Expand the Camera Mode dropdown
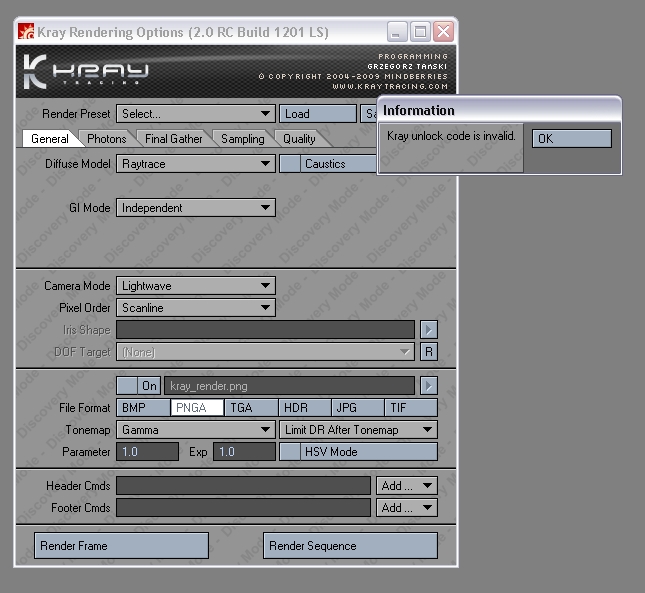This screenshot has height=593, width=645. (195, 286)
